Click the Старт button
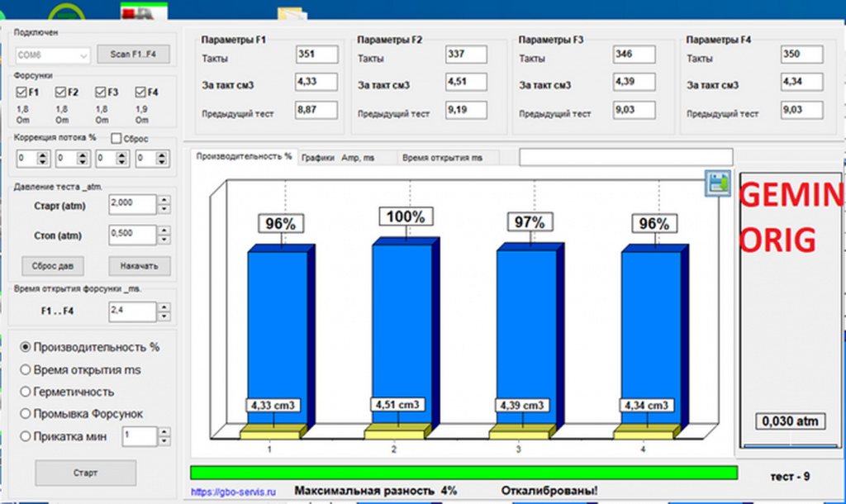 coord(85,473)
